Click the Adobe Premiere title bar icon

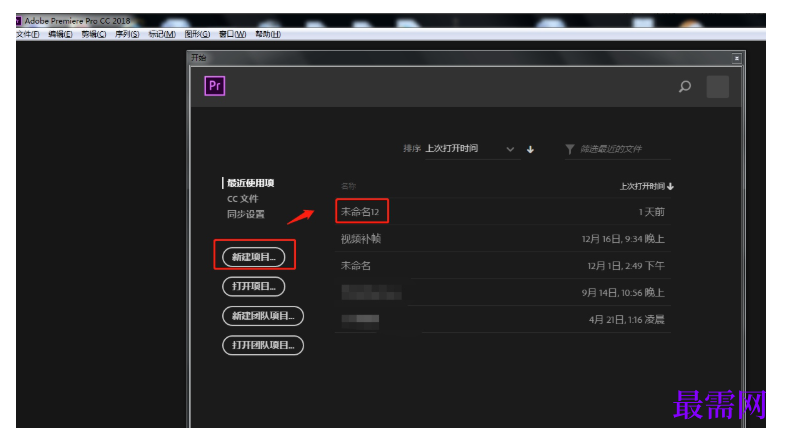19,21
